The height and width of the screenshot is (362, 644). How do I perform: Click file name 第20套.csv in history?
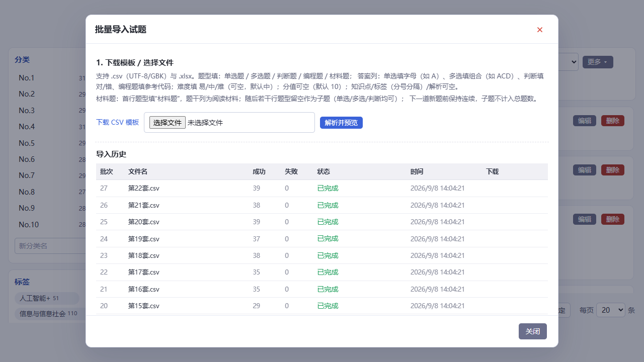144,222
